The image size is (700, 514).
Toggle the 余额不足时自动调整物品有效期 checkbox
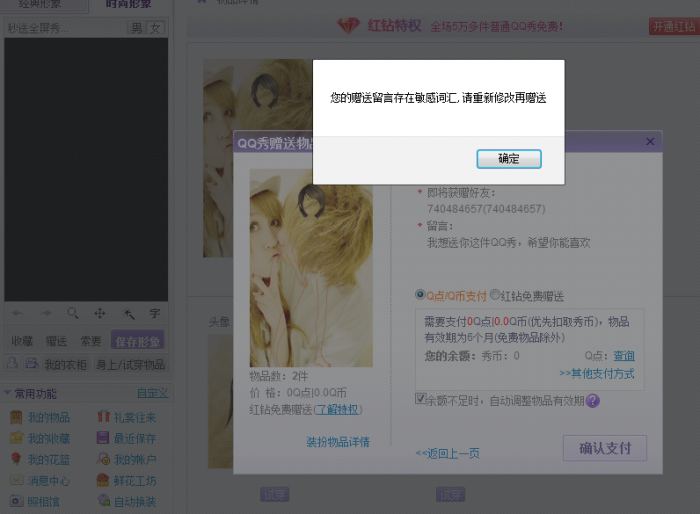point(420,399)
